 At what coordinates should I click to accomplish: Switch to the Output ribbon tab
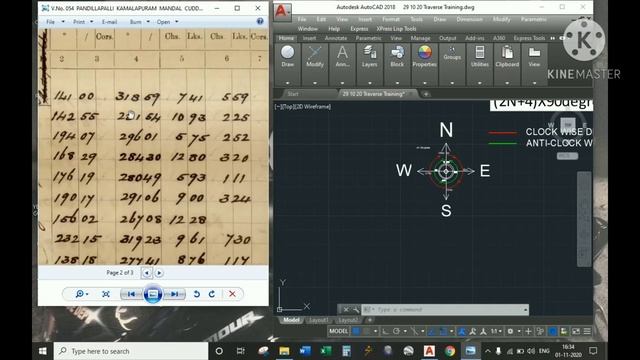(447, 38)
